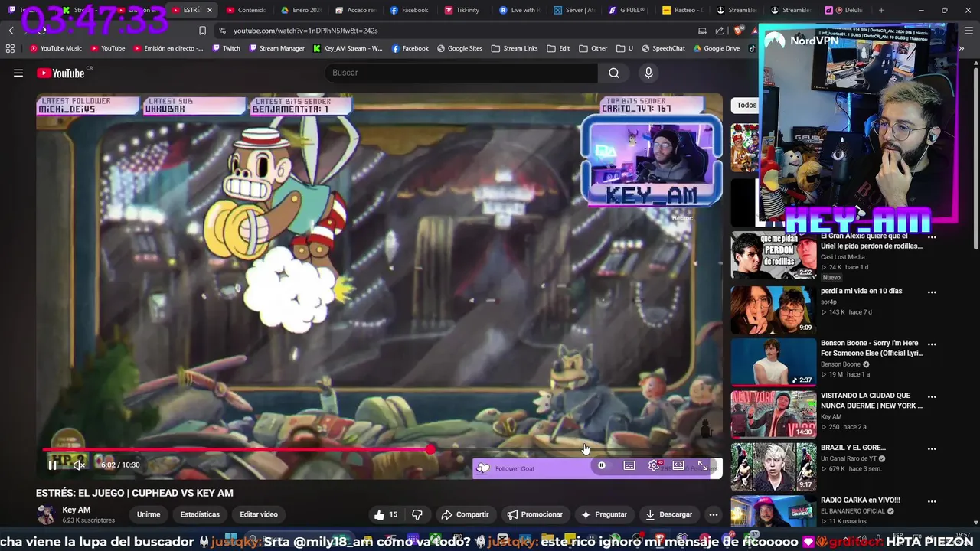
Task: Click Editar video button
Action: pos(259,514)
